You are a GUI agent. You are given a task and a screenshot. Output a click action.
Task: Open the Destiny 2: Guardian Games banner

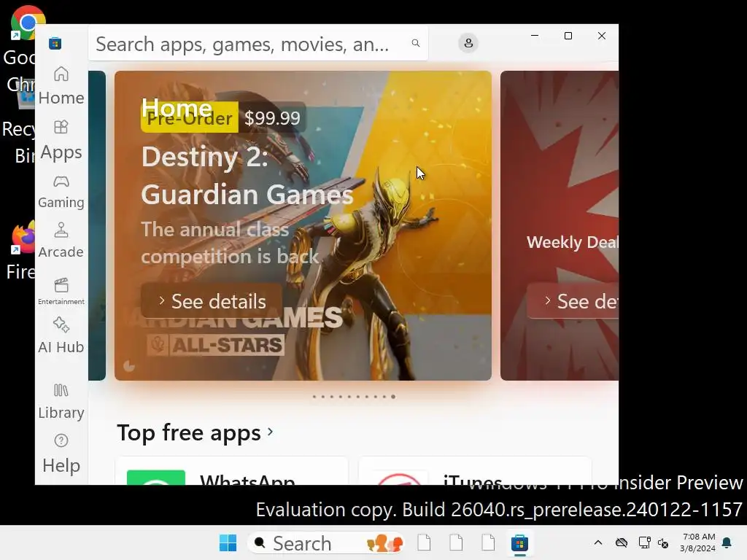[x=303, y=226]
